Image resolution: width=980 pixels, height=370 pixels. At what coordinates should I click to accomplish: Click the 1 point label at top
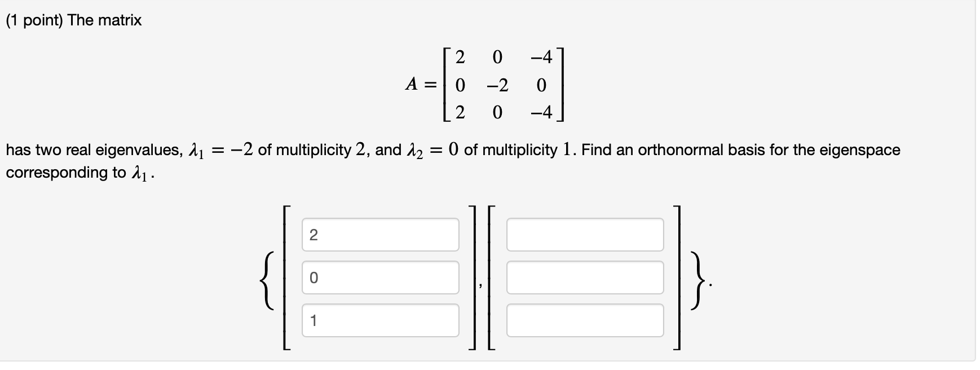(36, 19)
